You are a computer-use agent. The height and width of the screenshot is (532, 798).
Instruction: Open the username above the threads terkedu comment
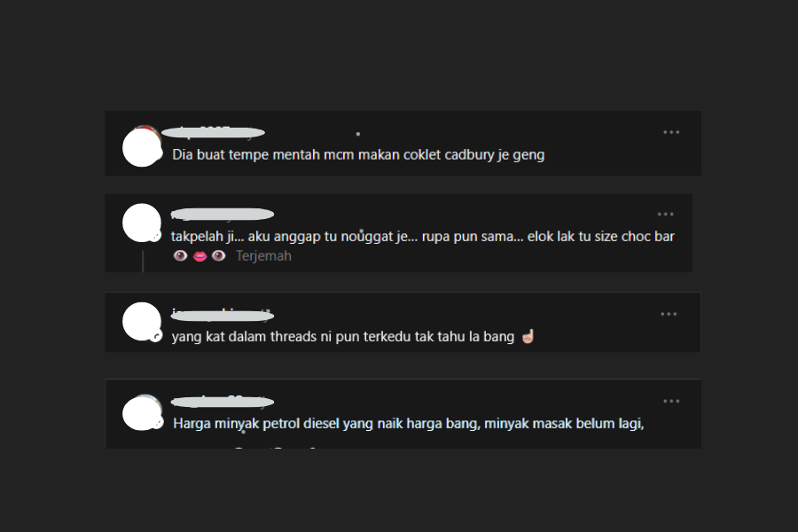point(222,316)
